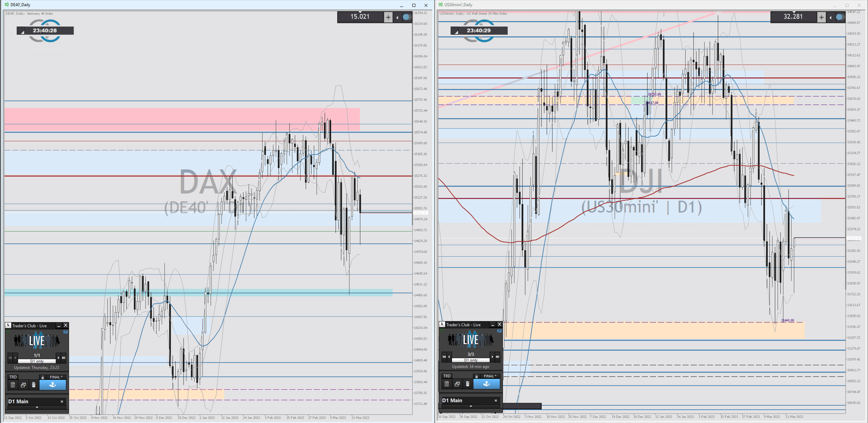Remove D1 Main with its x in US30mini panel

(496, 400)
